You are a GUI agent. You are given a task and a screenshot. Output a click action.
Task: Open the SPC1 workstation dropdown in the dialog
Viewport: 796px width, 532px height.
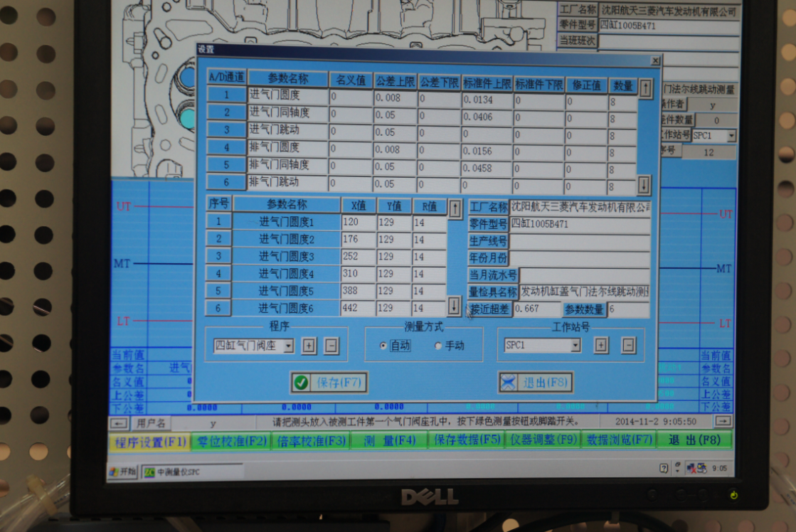[x=575, y=345]
